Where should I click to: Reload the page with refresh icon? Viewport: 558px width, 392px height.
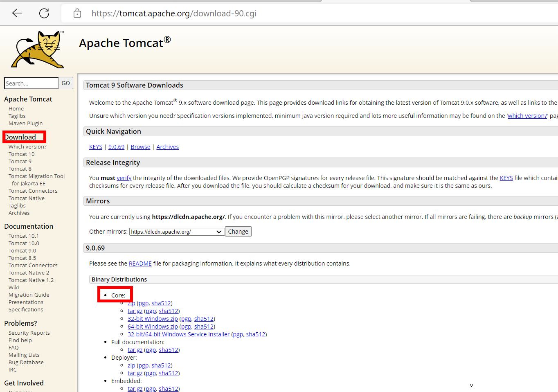[x=44, y=13]
